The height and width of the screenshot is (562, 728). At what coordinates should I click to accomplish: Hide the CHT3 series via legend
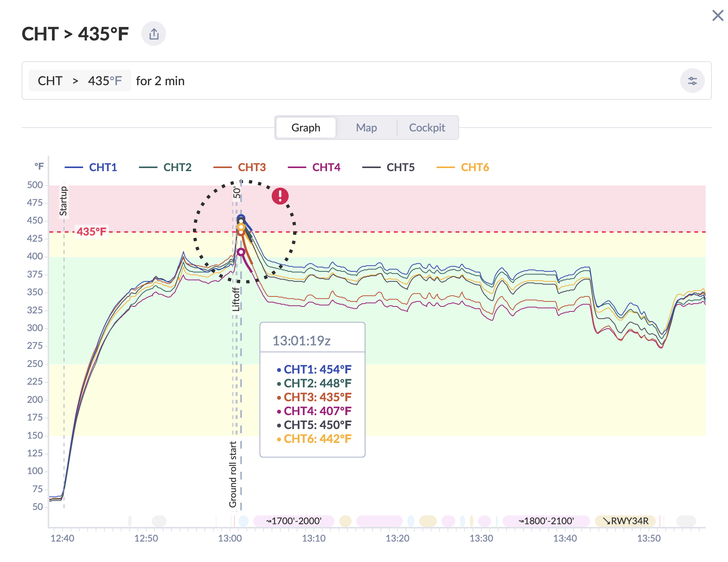(x=251, y=167)
